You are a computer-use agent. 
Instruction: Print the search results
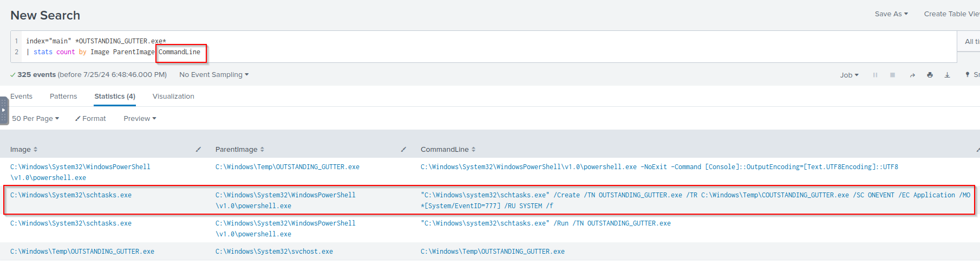[930, 75]
